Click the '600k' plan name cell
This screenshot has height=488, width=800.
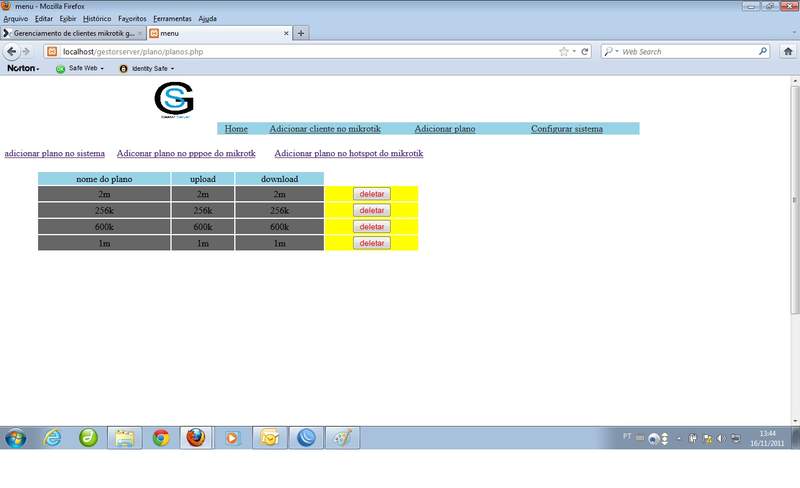coord(104,227)
